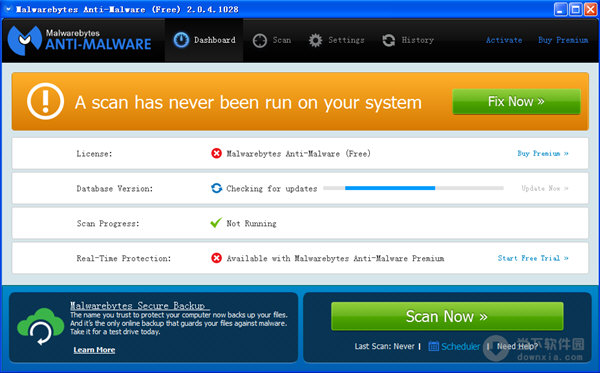Click the History refresh-arrows icon
This screenshot has height=373, width=600.
point(388,40)
